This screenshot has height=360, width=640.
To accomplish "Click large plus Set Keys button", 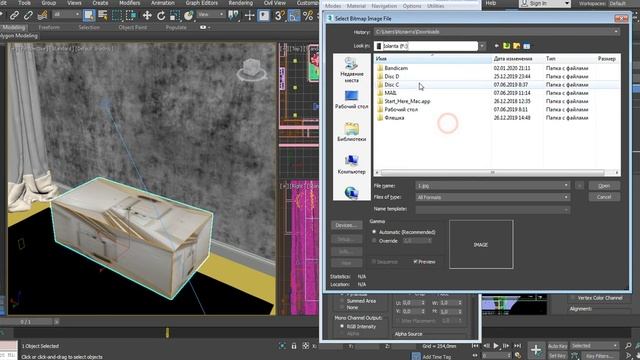I will tap(536, 350).
